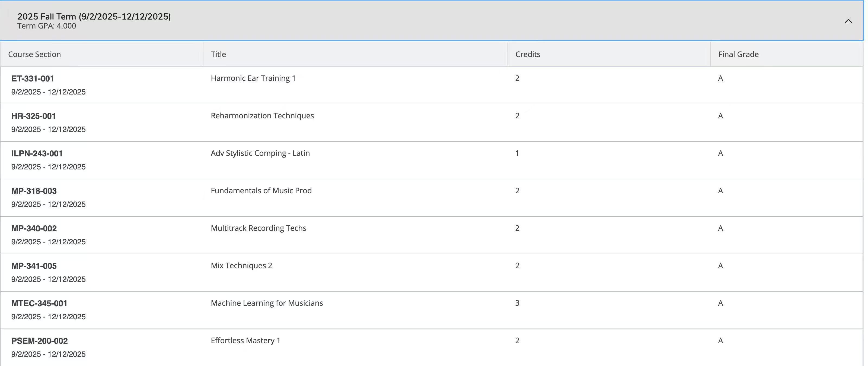This screenshot has width=868, height=366.
Task: Click the Effortless Mastery 1 title
Action: [245, 340]
